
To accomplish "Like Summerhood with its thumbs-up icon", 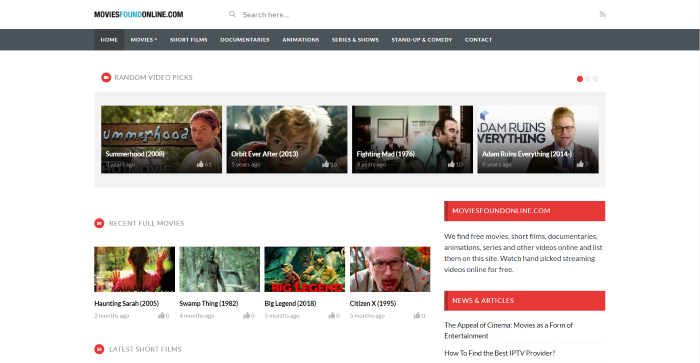I will (x=200, y=164).
